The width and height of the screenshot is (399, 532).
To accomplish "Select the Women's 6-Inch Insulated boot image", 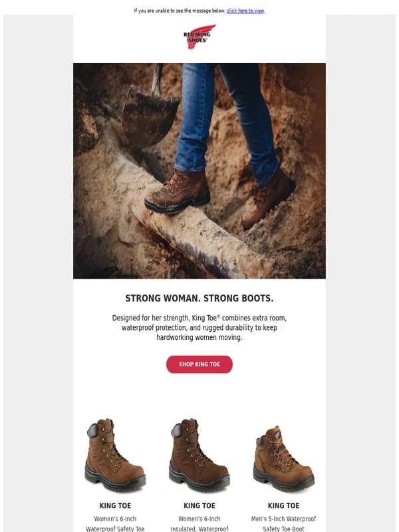I will 199,456.
